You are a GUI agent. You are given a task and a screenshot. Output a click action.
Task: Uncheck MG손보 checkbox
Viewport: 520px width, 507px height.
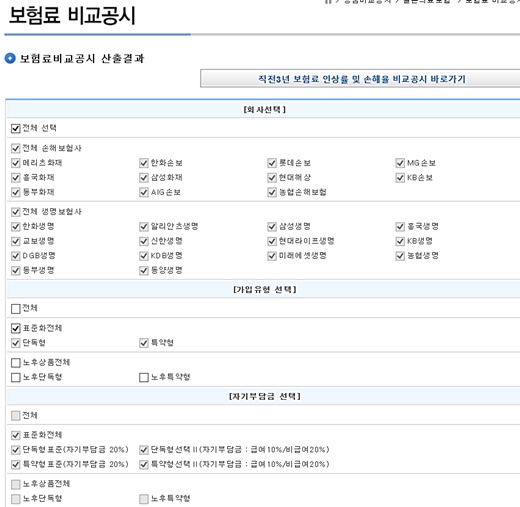(400, 163)
